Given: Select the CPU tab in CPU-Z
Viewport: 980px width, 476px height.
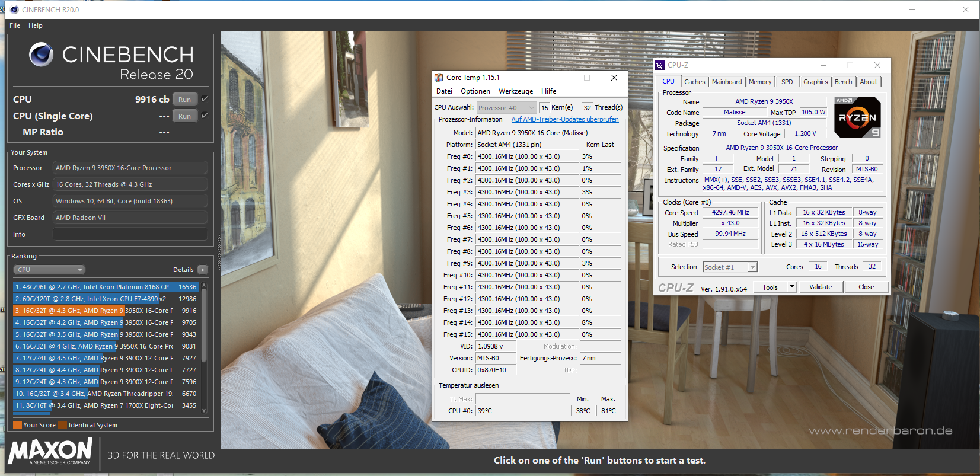Looking at the screenshot, I should pos(669,81).
